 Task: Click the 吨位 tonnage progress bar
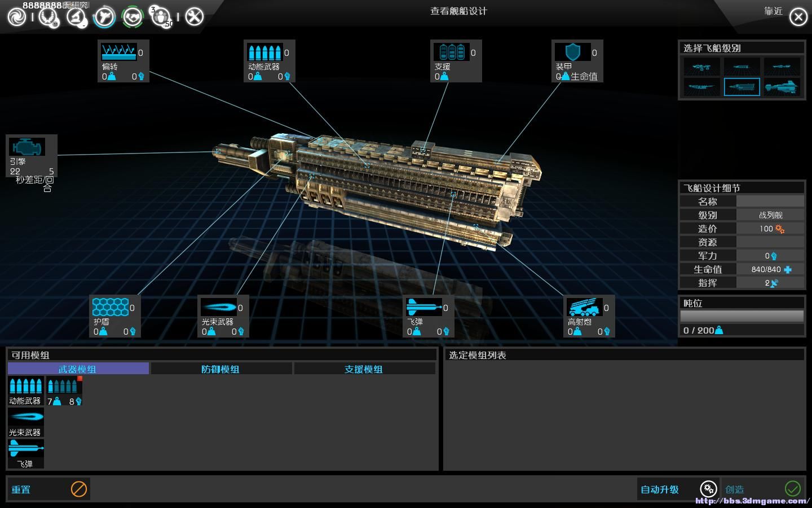[742, 316]
